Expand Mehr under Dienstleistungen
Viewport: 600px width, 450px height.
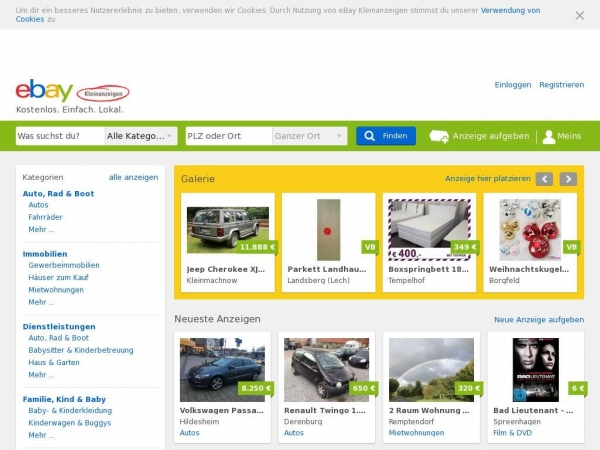coord(41,375)
